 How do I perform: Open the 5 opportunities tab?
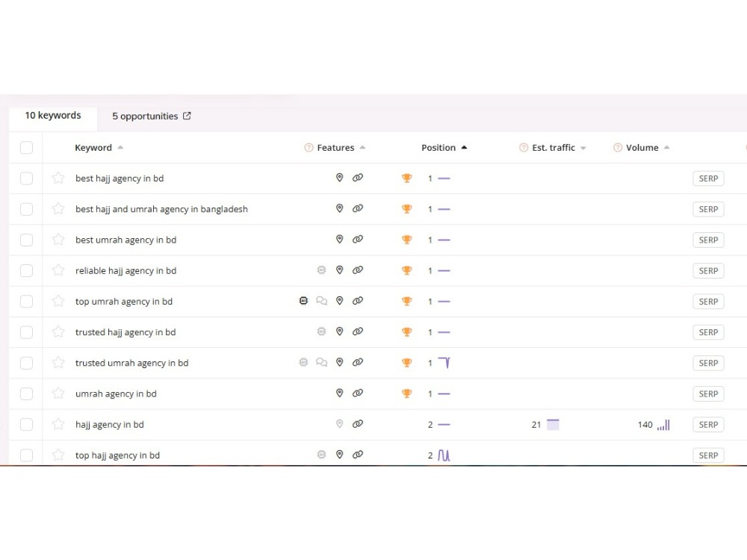(145, 116)
